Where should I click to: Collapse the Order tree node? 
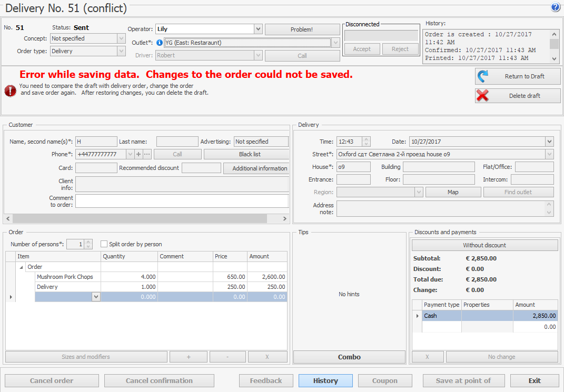[22, 267]
